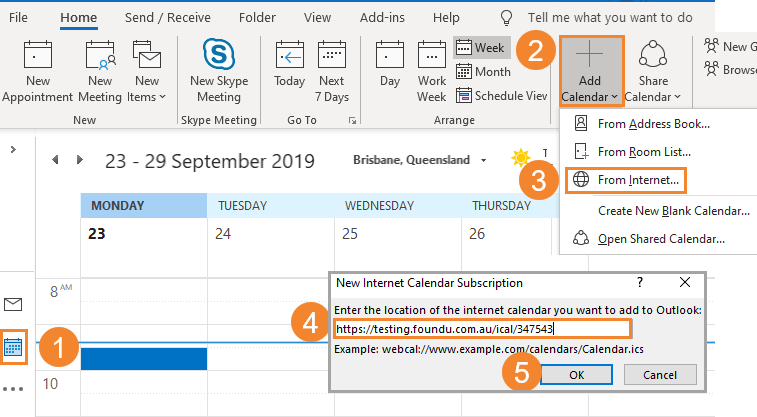The width and height of the screenshot is (757, 417).
Task: Click the calendar URL input field
Action: coord(482,328)
